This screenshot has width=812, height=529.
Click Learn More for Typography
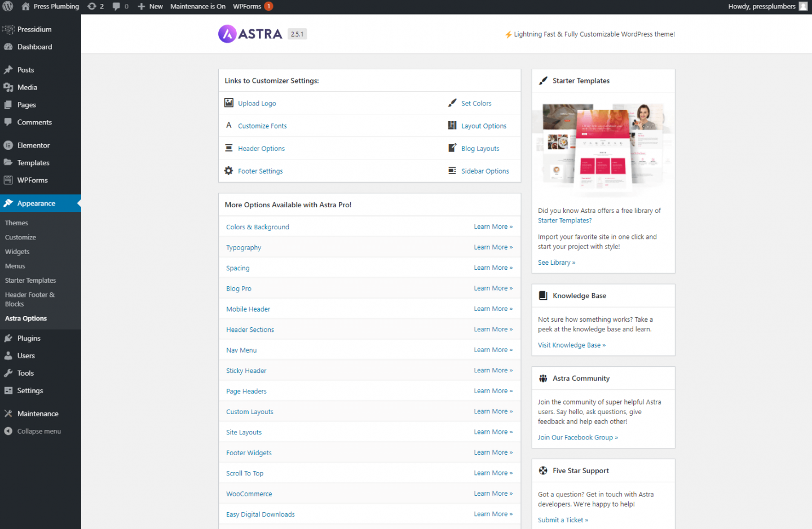(493, 247)
